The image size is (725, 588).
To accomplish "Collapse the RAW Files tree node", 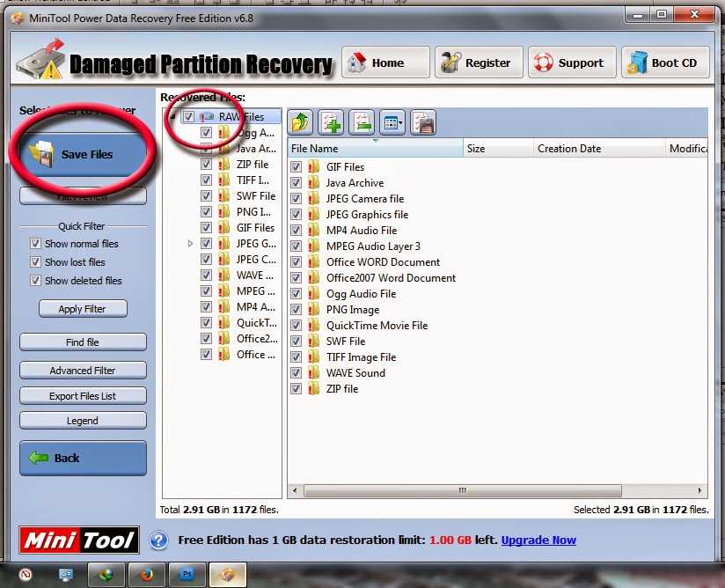I will [172, 116].
